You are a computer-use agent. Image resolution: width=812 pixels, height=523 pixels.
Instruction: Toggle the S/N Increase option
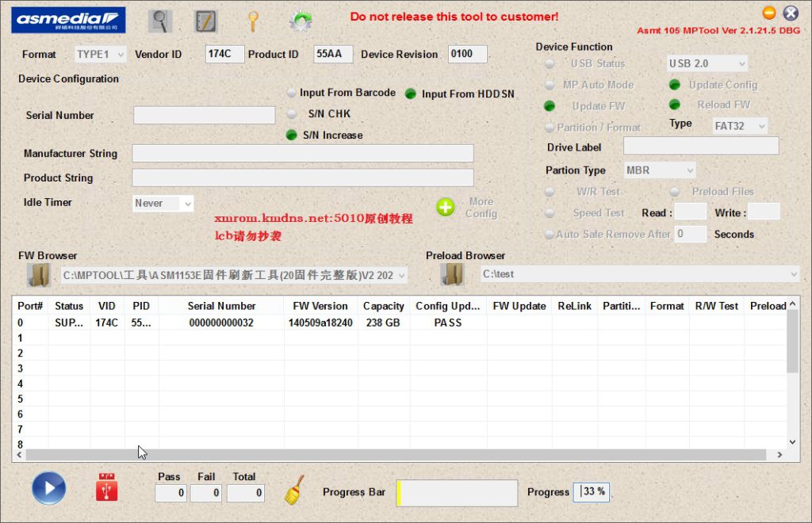(292, 136)
